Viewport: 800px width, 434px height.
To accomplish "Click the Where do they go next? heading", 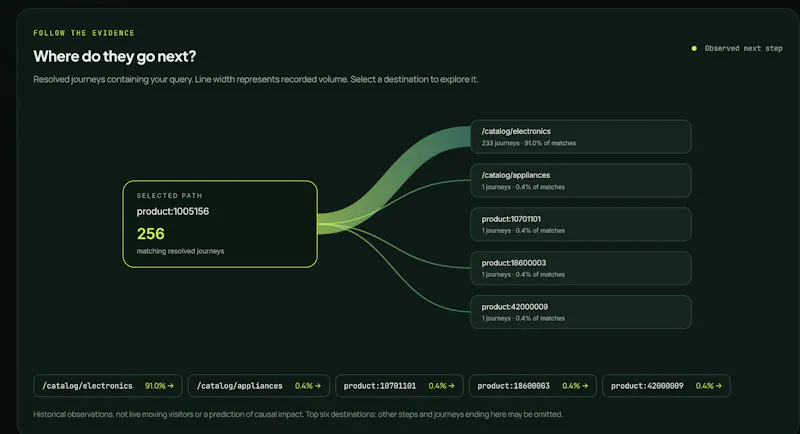I will coord(115,56).
